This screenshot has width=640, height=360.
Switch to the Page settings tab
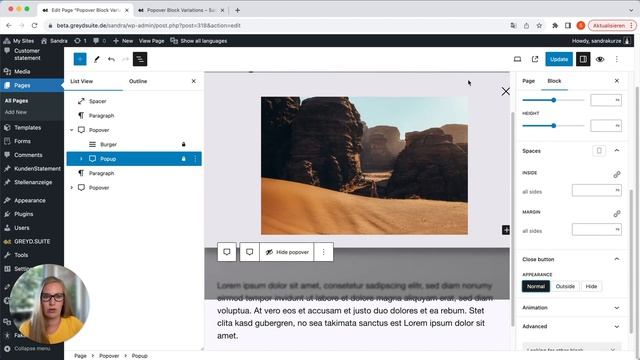click(529, 81)
